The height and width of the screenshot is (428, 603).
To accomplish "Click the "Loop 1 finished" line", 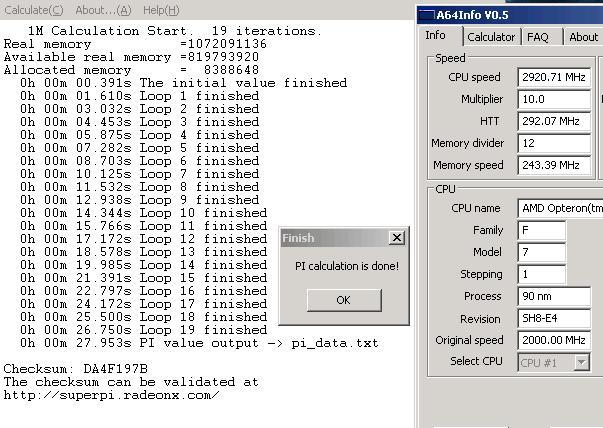I will point(140,96).
